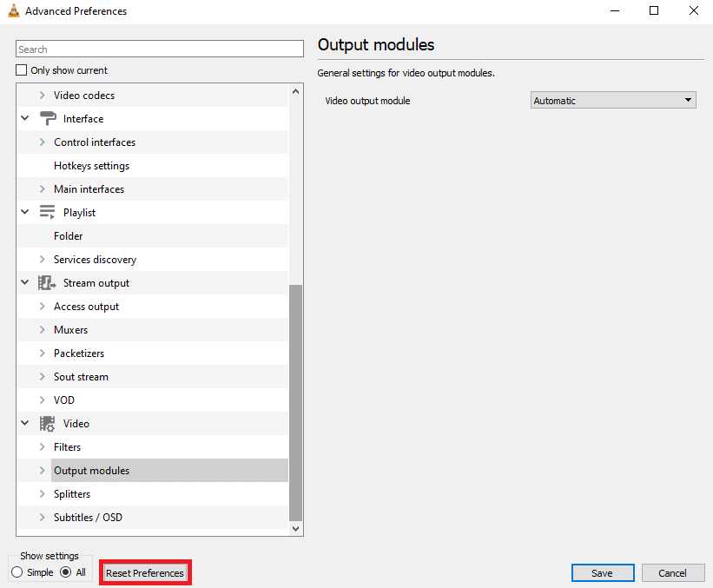
Task: Click the Interface paint roller icon
Action: pyautogui.click(x=48, y=119)
